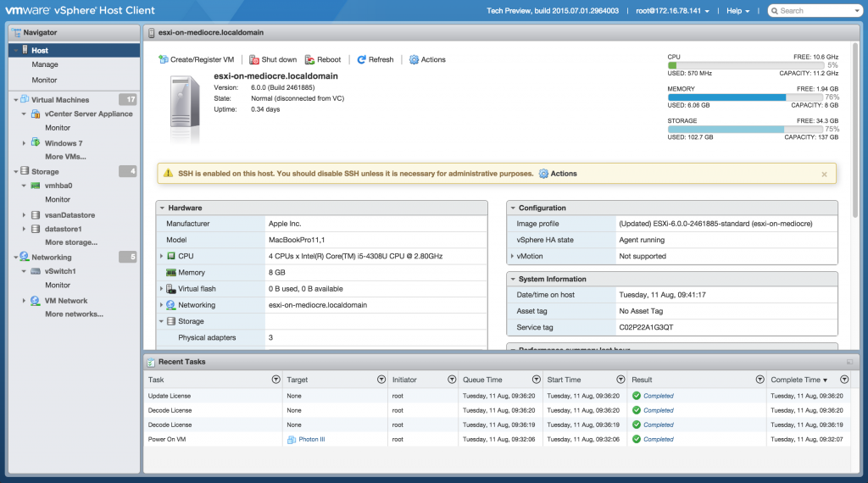
Task: Click the Reboot host icon
Action: pyautogui.click(x=310, y=59)
